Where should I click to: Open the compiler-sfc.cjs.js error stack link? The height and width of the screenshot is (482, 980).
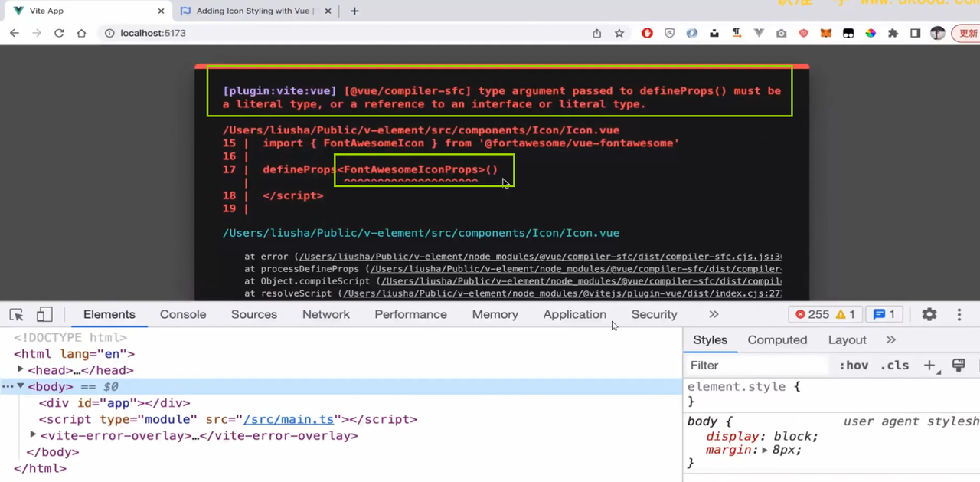(x=540, y=257)
